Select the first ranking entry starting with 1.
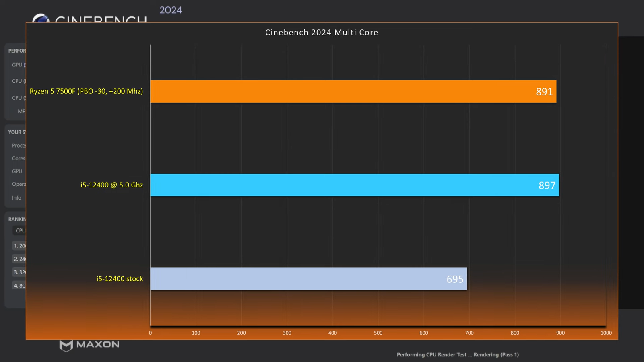The height and width of the screenshot is (362, 644). click(x=19, y=246)
